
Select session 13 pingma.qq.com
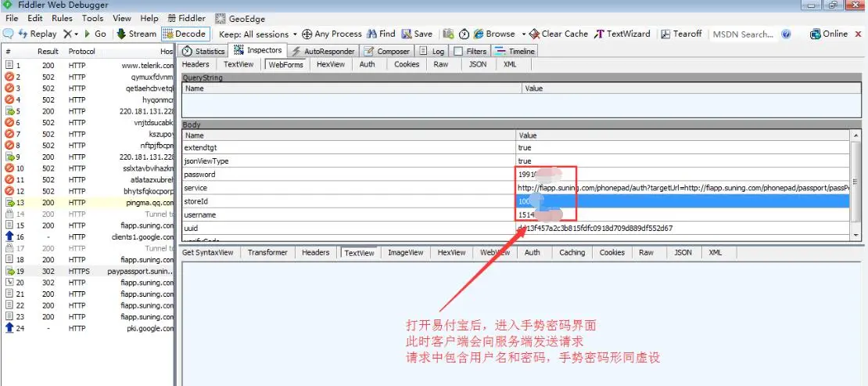click(88, 203)
